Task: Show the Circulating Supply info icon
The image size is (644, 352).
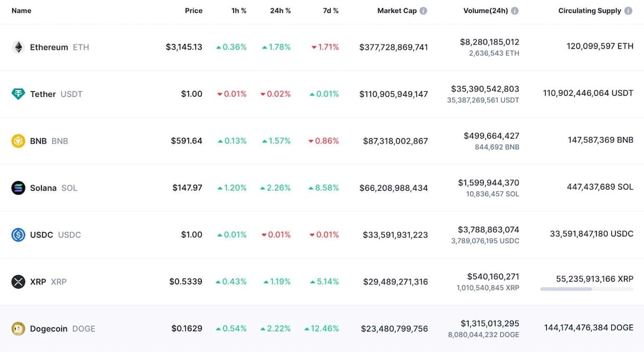Action: (x=628, y=11)
